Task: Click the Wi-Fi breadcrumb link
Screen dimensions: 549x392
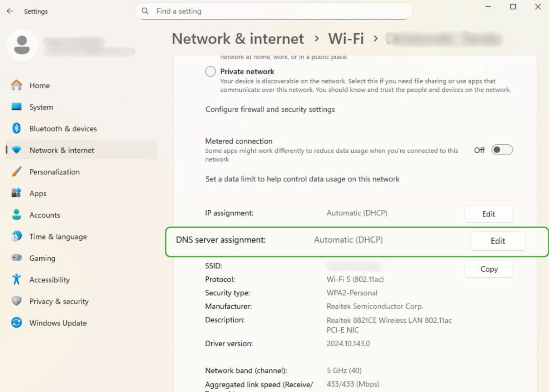Action: tap(346, 39)
